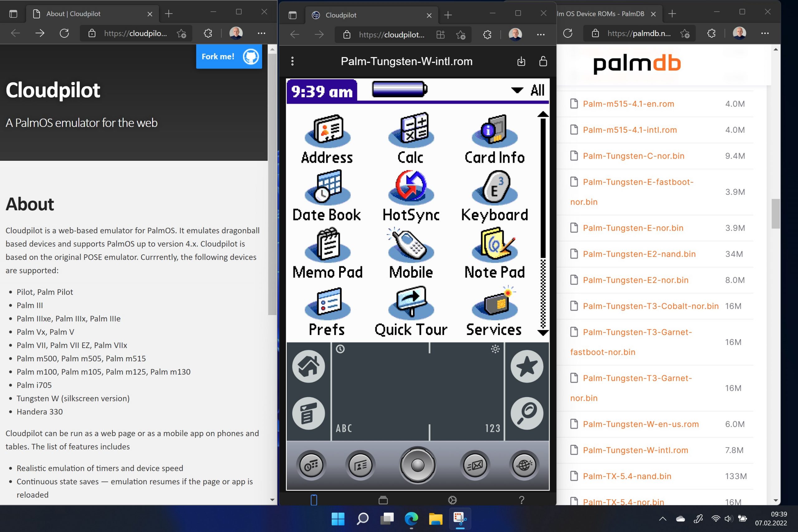Push the Mail hardware button
This screenshot has width=798, height=532.
point(475,466)
